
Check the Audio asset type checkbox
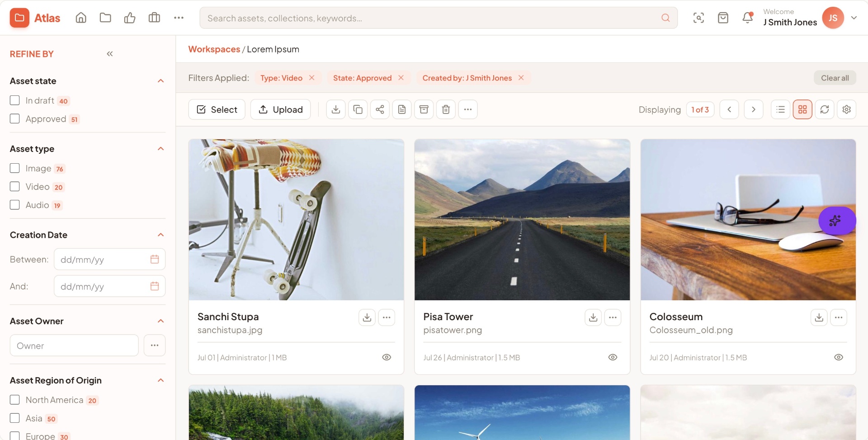coord(15,205)
